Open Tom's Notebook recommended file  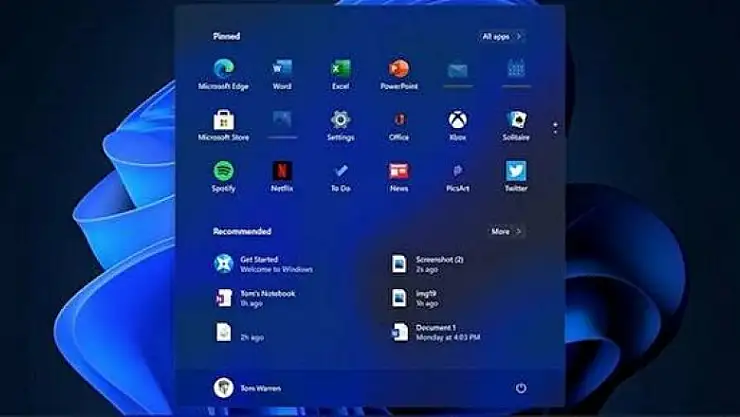tap(255, 298)
